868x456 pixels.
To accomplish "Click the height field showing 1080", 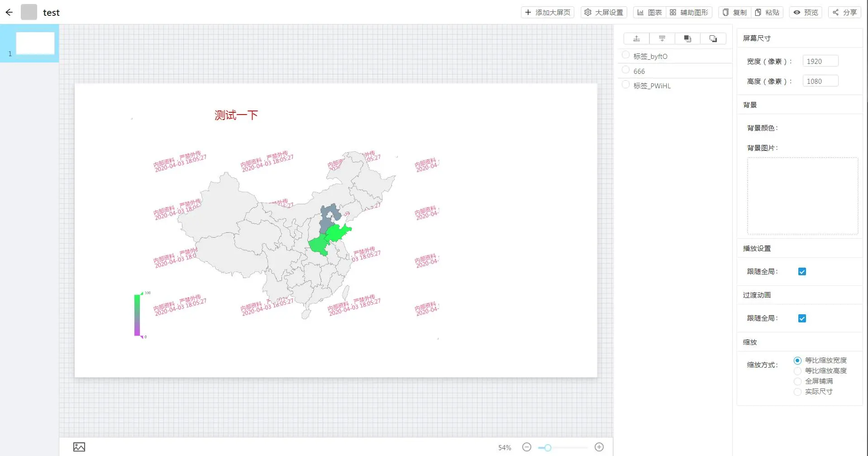I will 820,81.
